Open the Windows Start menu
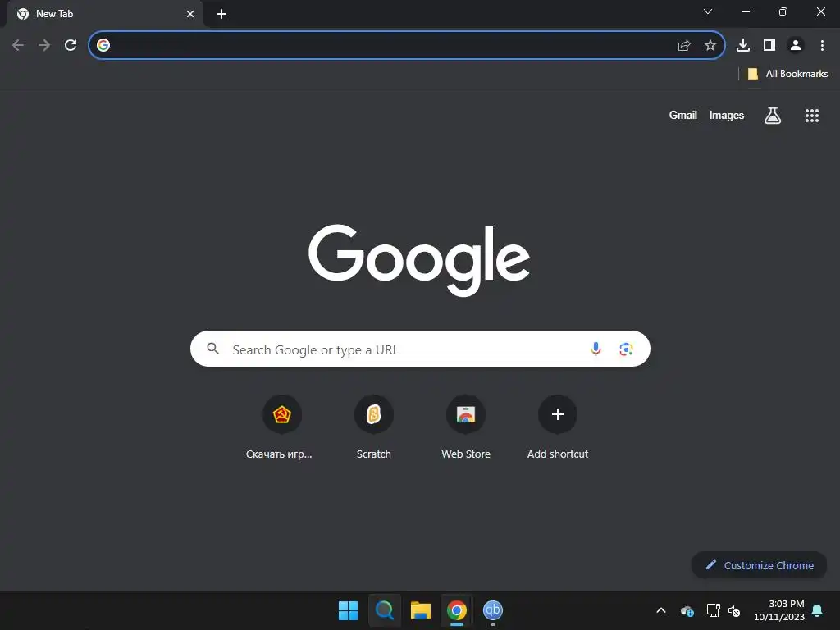 (348, 610)
